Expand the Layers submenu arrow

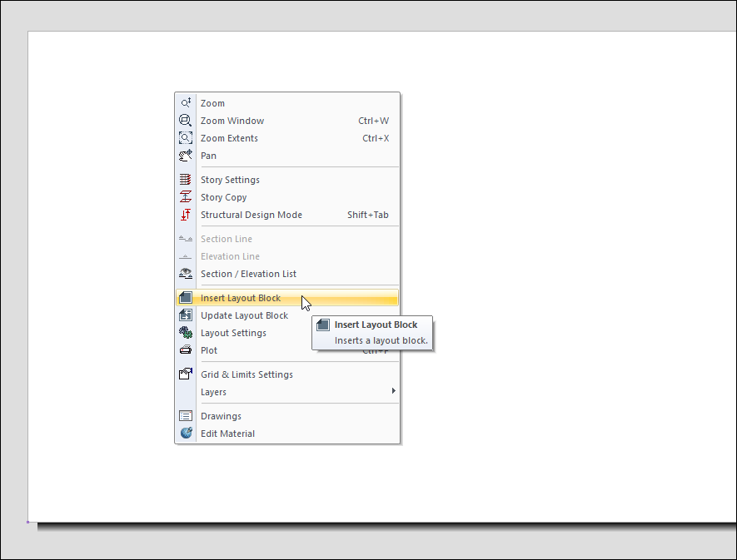(x=393, y=391)
